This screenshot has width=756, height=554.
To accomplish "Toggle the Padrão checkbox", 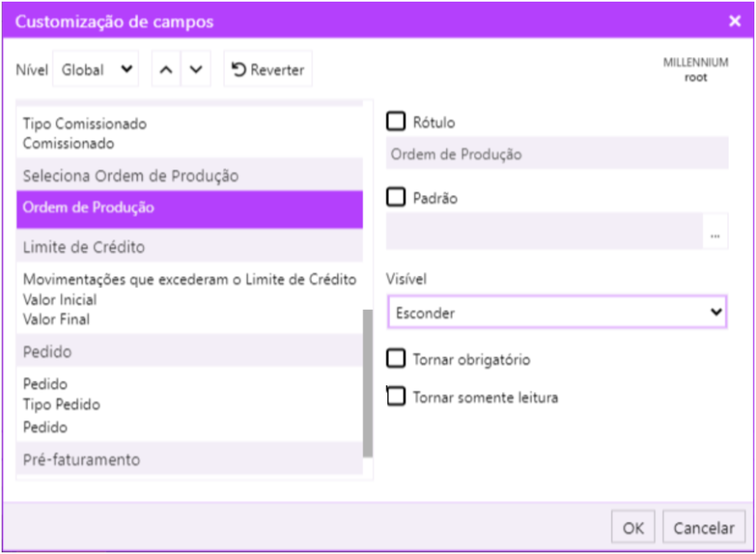I will [396, 197].
